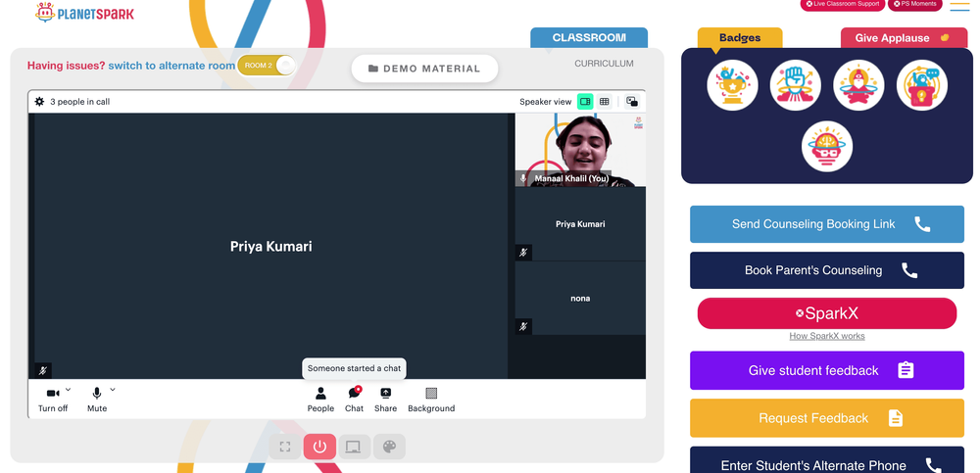Select Manaal Khalil video thumbnail
Image resolution: width=980 pixels, height=473 pixels.
click(x=580, y=150)
